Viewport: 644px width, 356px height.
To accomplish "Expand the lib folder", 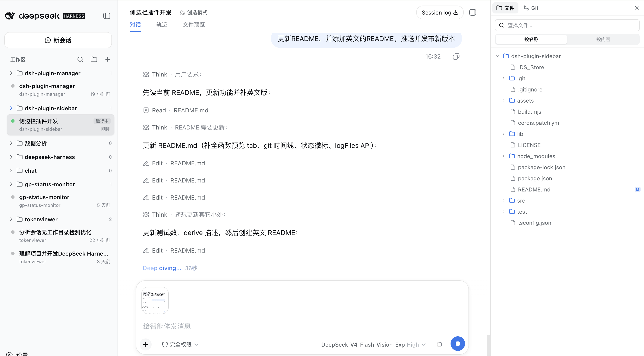I will pyautogui.click(x=503, y=134).
